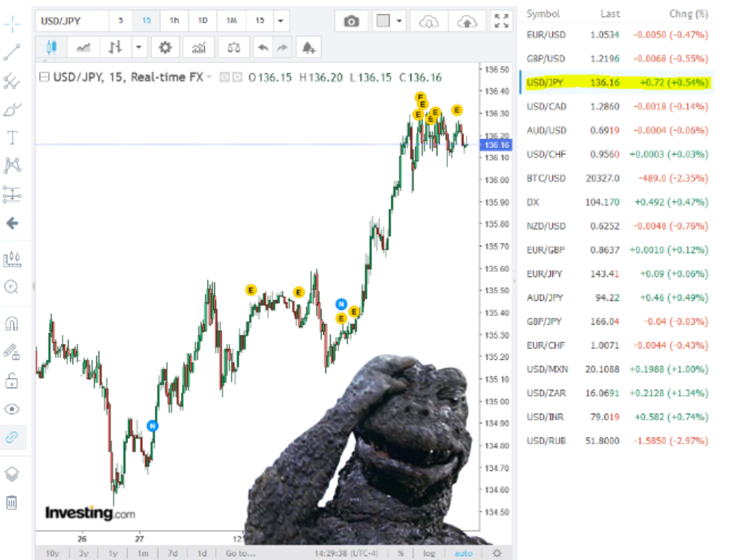Screen dimensions: 751x560
Task: Set range to 1y
Action: point(113,553)
